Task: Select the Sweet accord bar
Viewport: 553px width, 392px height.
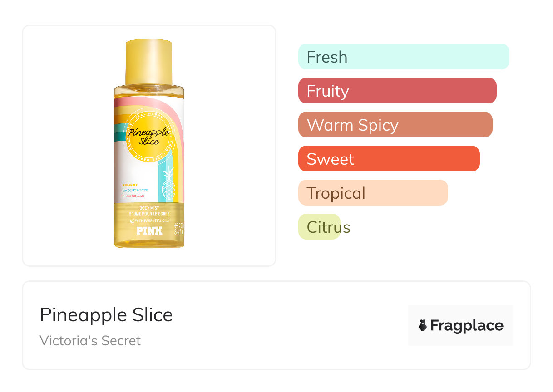Action: [389, 159]
